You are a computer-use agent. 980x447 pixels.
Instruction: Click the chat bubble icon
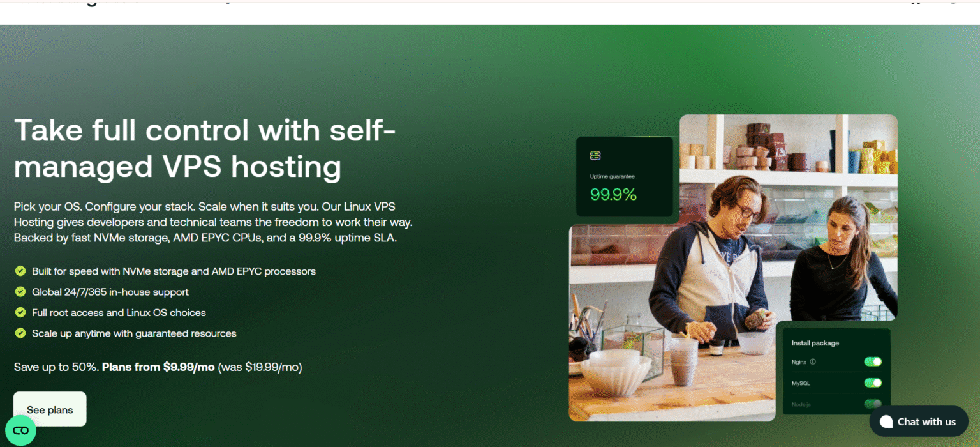[x=886, y=421]
